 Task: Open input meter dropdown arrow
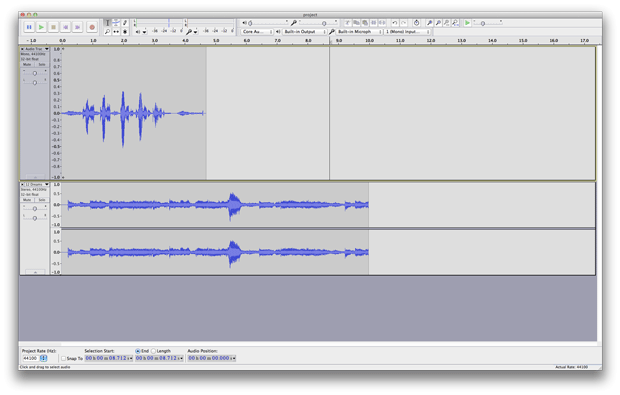[x=195, y=32]
